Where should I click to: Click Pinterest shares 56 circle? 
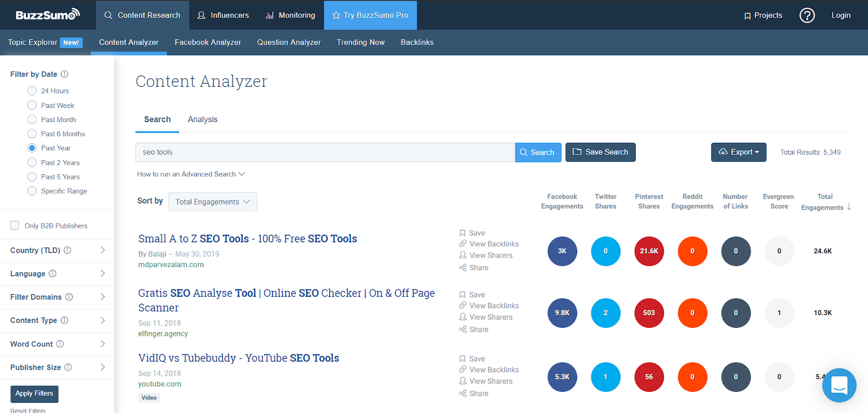649,377
